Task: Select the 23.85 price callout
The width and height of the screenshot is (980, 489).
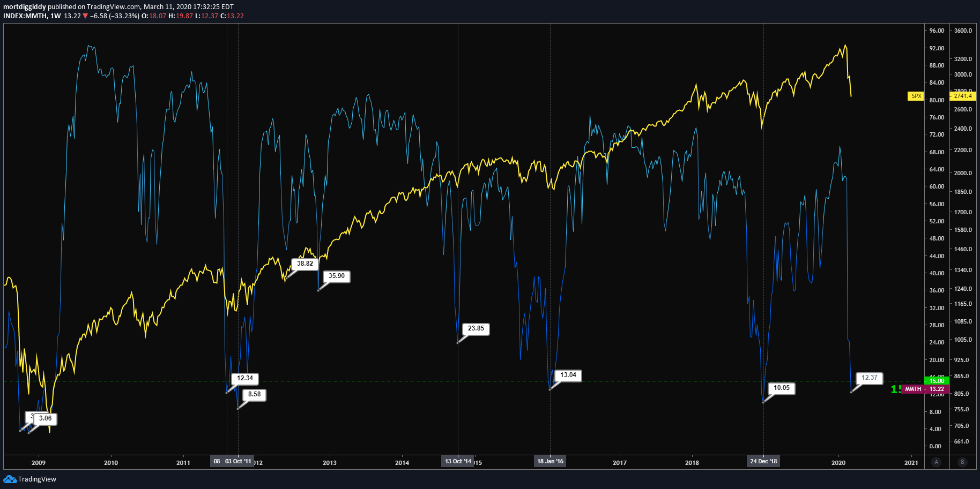Action: point(476,328)
